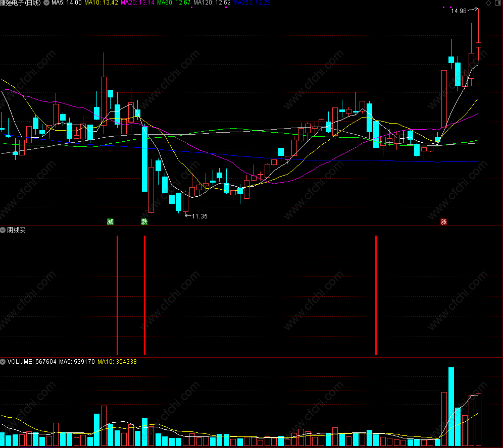Click the 康强电子(日线) stock title
The width and height of the screenshot is (503, 448).
click(x=21, y=3)
